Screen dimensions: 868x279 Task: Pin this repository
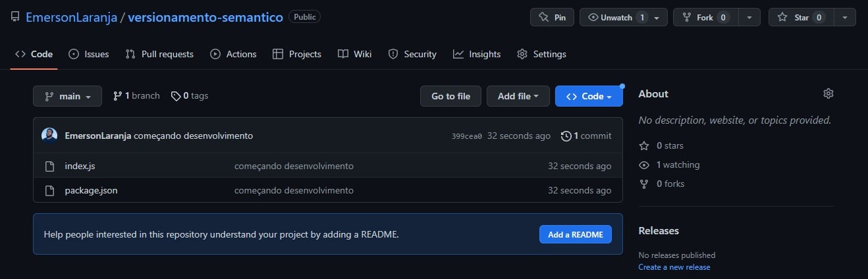click(x=552, y=17)
